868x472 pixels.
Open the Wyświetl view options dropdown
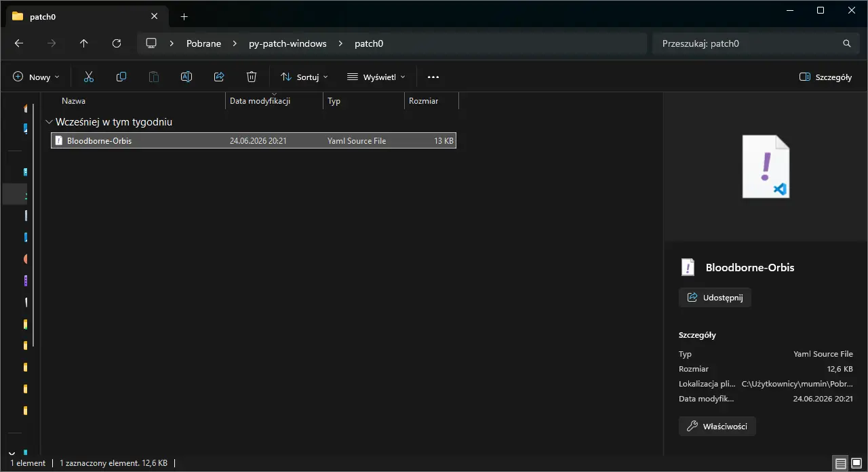click(376, 77)
